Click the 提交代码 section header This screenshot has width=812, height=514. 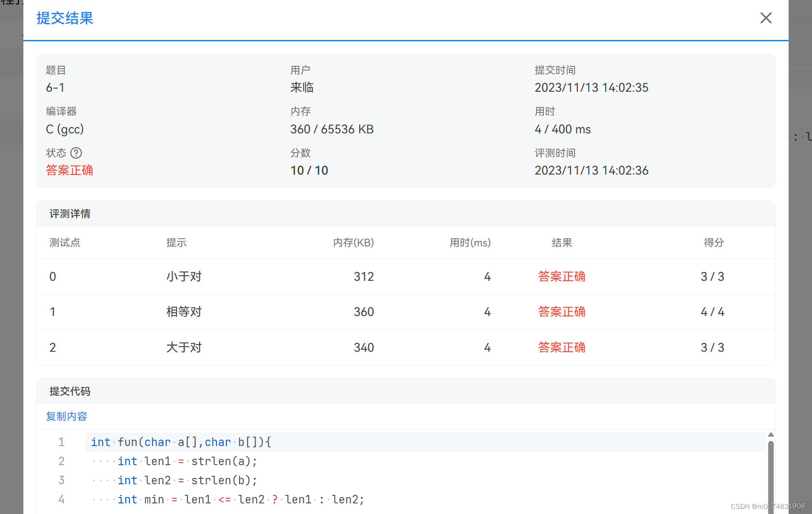[70, 391]
